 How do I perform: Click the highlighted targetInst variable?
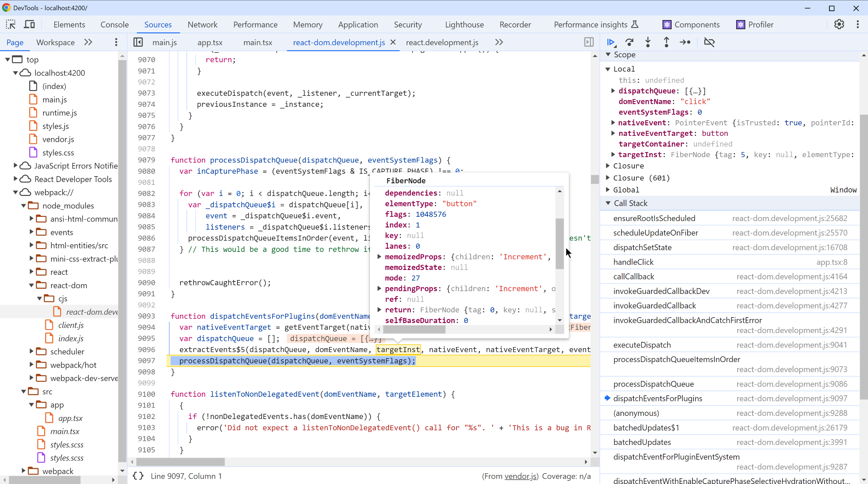click(x=398, y=350)
